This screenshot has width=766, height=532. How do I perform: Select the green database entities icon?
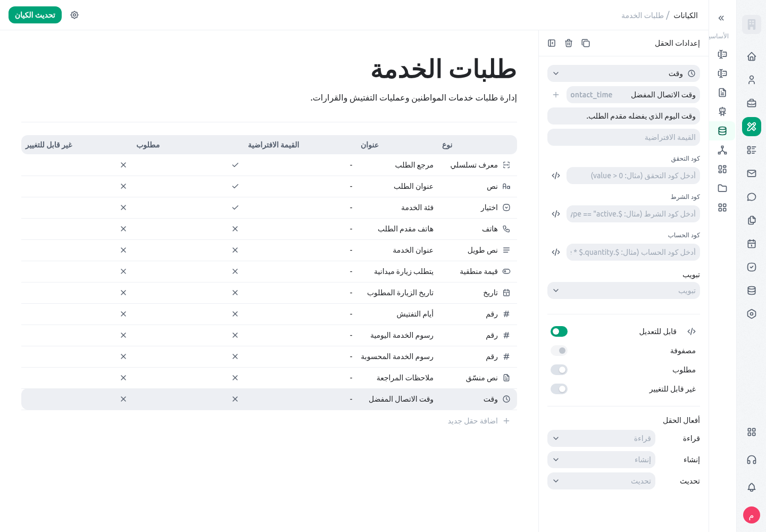[722, 131]
